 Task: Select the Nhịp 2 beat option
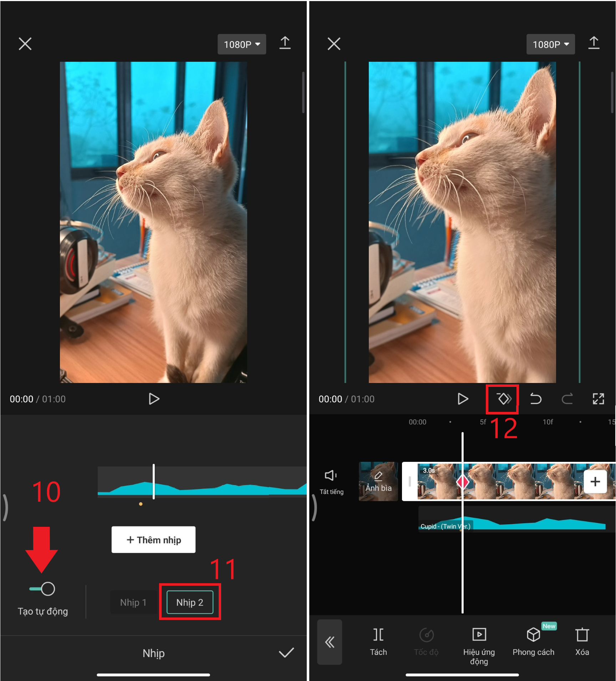tap(190, 602)
